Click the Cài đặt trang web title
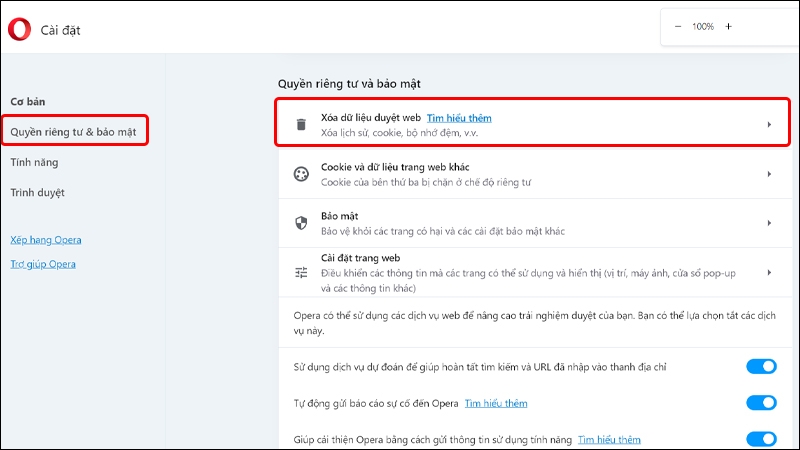The height and width of the screenshot is (450, 800). click(x=361, y=258)
